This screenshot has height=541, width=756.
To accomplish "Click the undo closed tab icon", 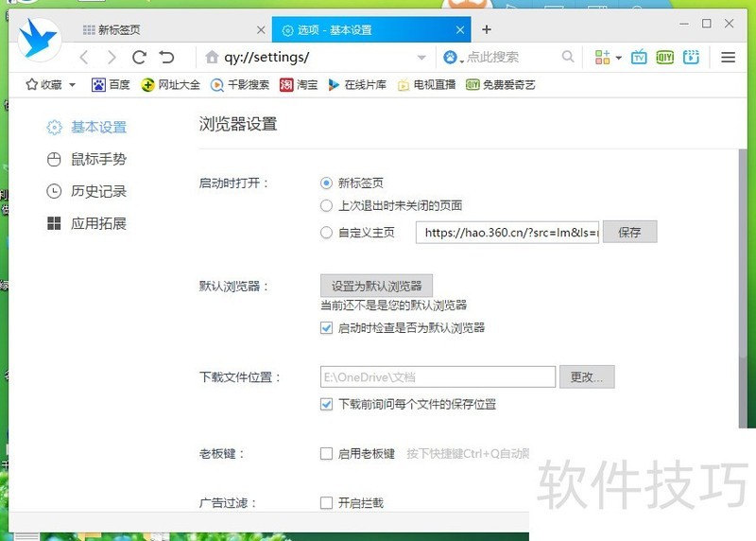I will tap(167, 58).
